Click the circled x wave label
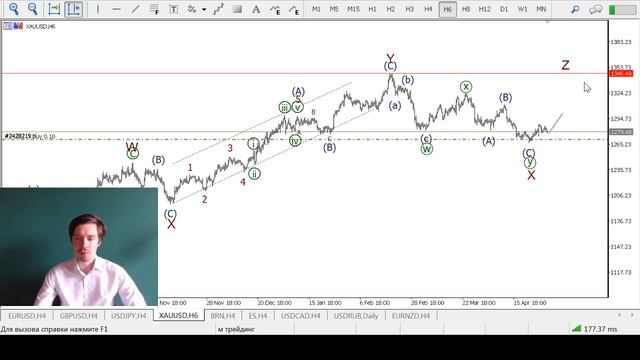Image resolution: width=640 pixels, height=360 pixels. click(466, 87)
